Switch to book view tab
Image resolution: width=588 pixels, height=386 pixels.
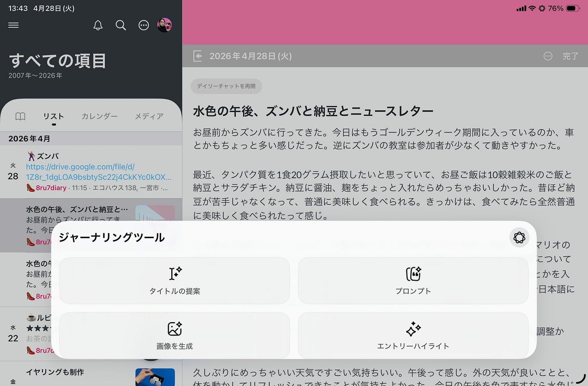pos(20,116)
